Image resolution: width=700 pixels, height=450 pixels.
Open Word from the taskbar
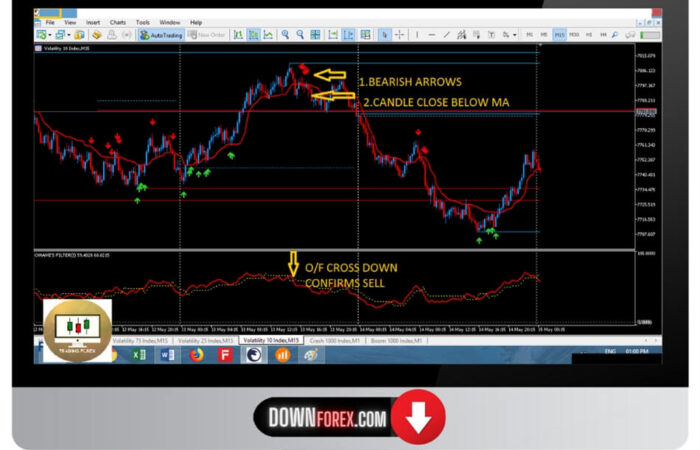(x=167, y=355)
